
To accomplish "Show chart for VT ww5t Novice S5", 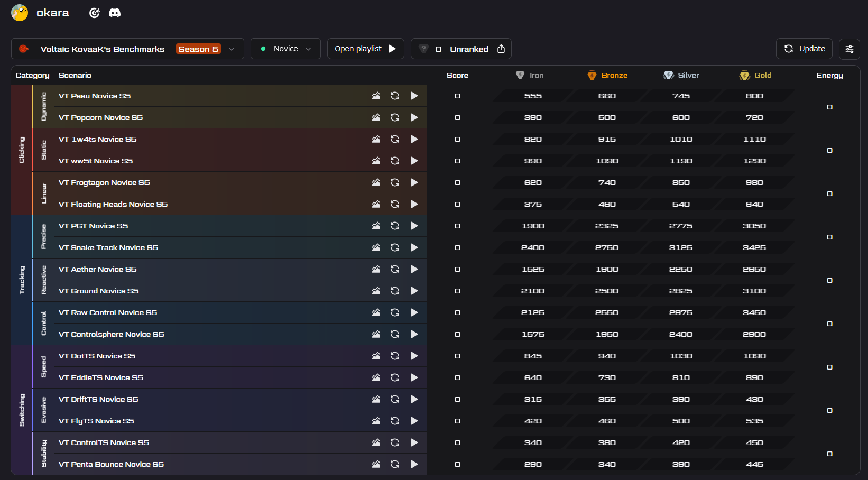I will (x=376, y=161).
